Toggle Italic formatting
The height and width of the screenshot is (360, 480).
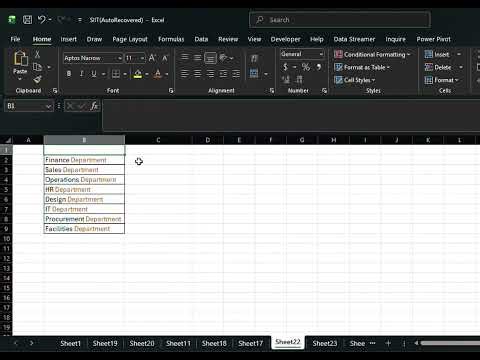[82, 74]
